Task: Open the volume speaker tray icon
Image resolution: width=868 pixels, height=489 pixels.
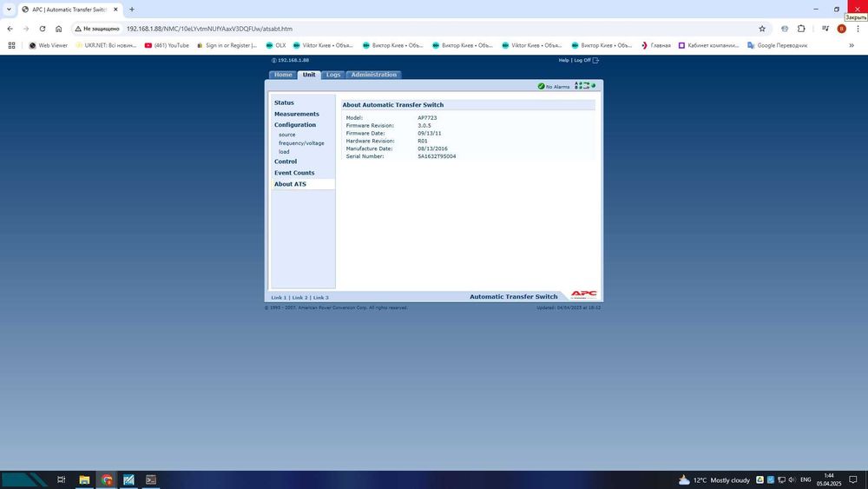Action: pos(792,479)
